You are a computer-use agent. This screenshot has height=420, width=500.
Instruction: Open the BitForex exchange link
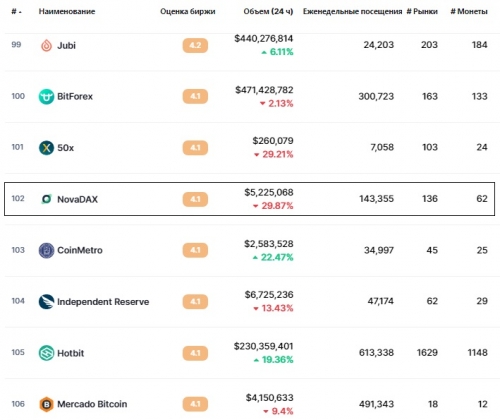(75, 97)
